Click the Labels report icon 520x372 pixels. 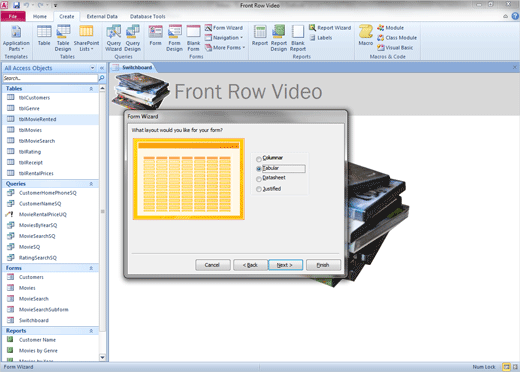pos(321,38)
